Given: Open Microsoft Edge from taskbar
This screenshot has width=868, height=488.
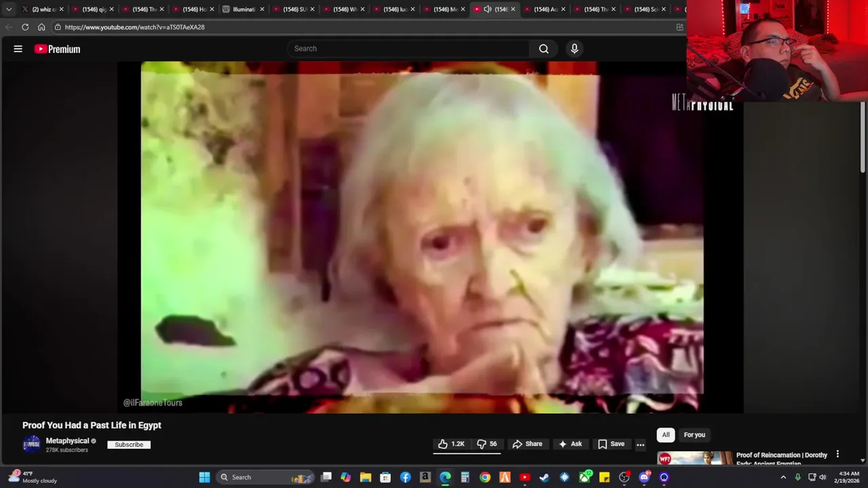Looking at the screenshot, I should [x=445, y=477].
